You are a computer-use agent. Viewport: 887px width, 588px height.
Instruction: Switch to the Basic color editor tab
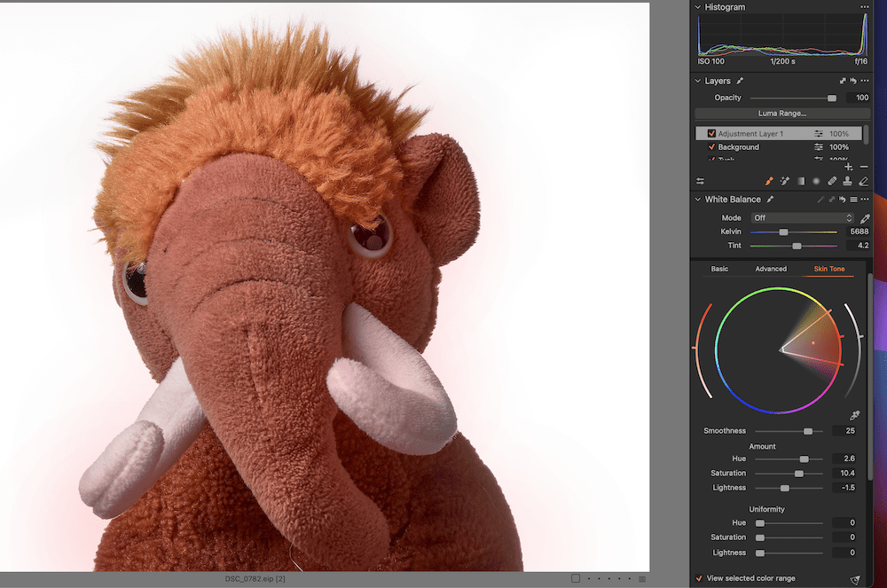point(719,269)
